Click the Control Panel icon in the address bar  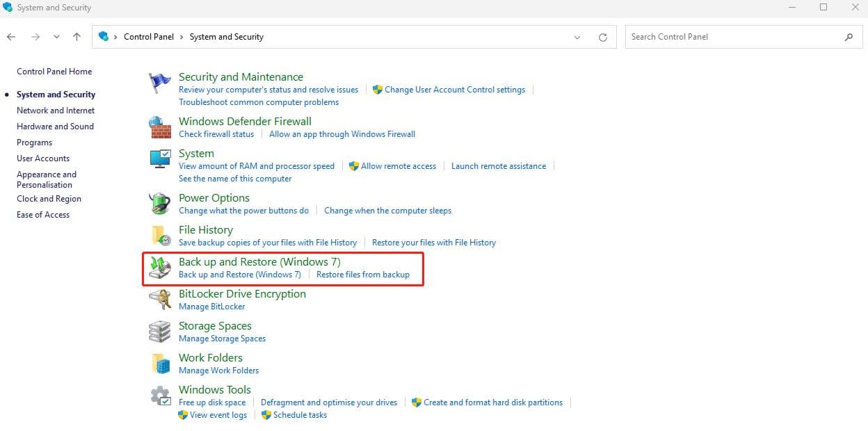coord(104,37)
